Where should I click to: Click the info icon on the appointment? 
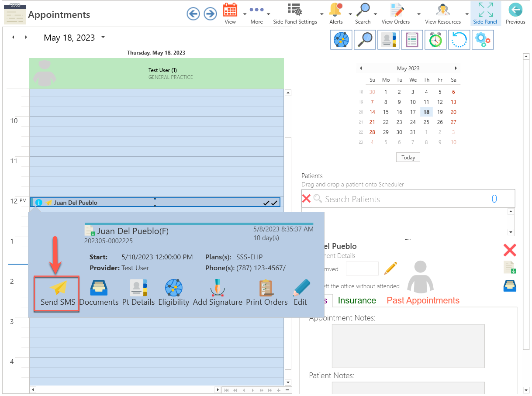[39, 203]
